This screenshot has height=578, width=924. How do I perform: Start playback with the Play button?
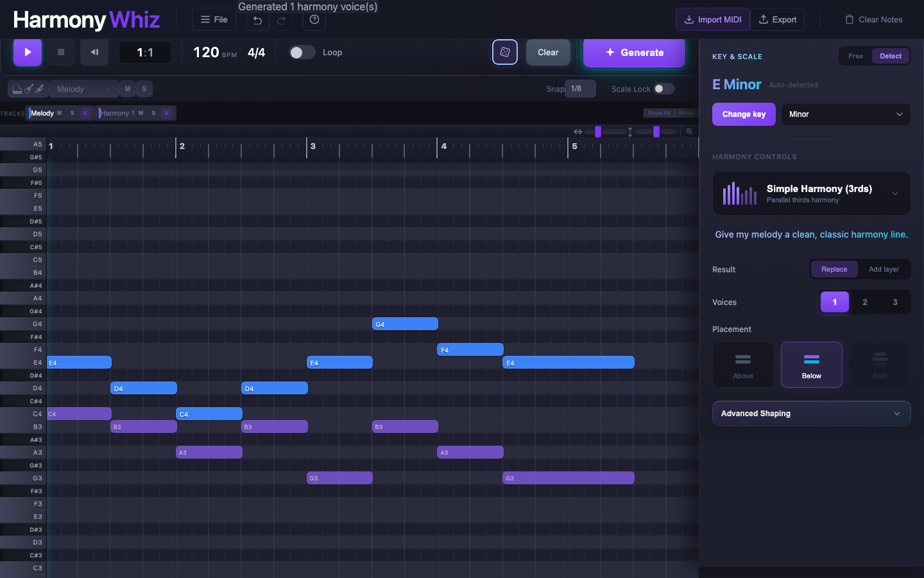[x=28, y=52]
